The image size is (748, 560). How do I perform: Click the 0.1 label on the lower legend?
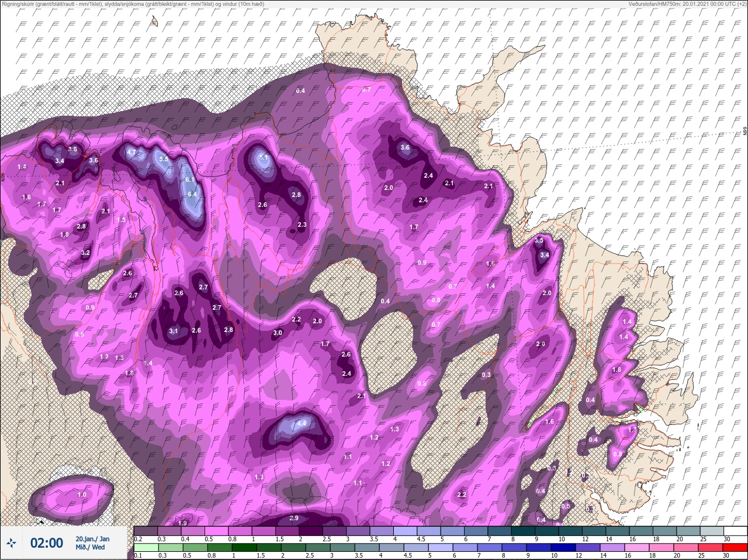click(138, 555)
